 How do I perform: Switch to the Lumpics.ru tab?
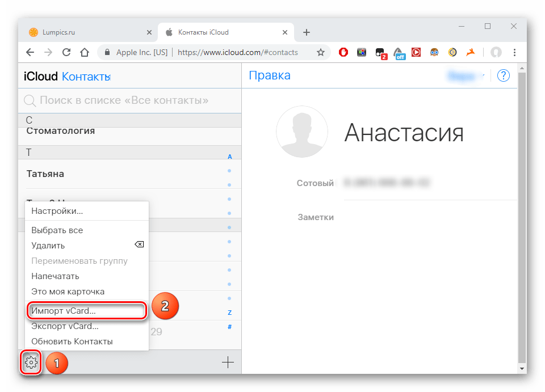click(x=86, y=32)
